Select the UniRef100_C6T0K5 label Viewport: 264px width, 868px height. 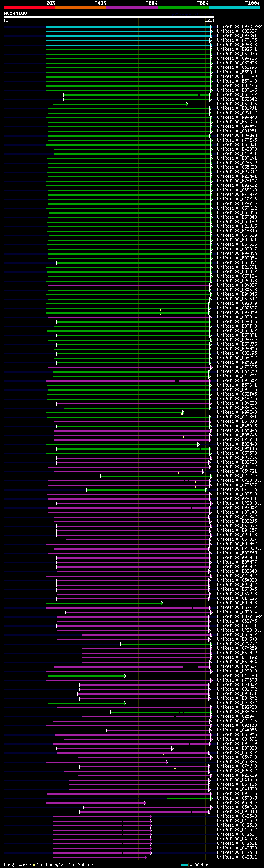click(x=237, y=798)
